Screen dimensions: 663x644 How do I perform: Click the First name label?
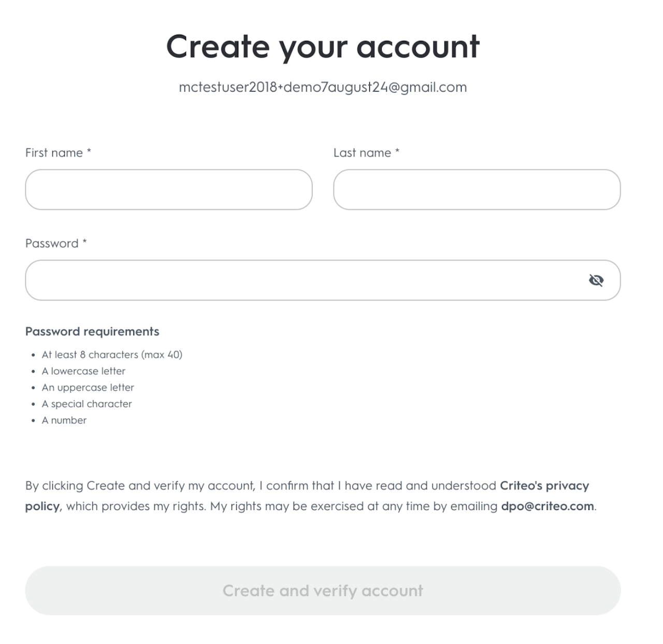(54, 153)
